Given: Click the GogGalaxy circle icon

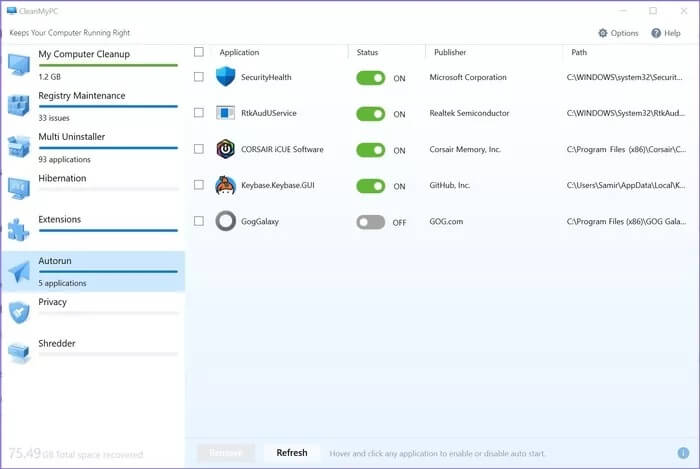Looking at the screenshot, I should (x=225, y=221).
